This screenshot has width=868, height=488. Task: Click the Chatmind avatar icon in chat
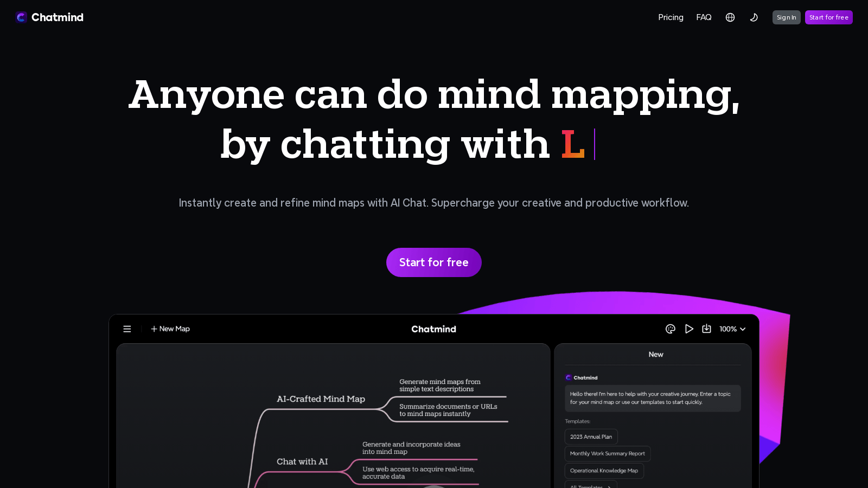569,378
